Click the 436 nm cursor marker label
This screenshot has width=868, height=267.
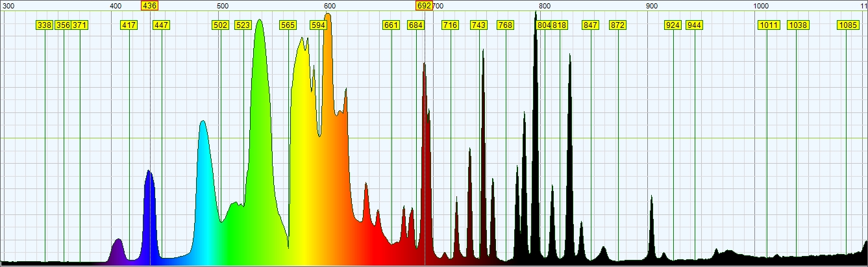click(x=149, y=5)
